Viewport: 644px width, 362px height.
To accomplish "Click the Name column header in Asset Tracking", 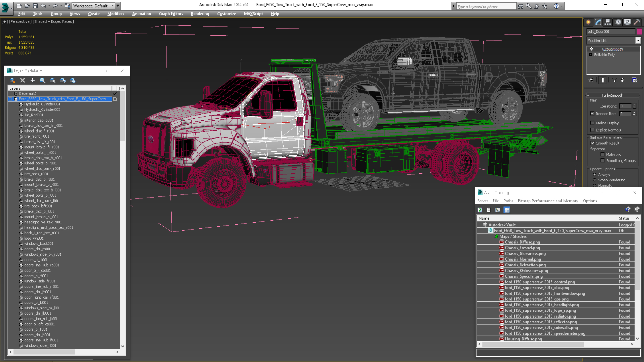I will click(546, 218).
